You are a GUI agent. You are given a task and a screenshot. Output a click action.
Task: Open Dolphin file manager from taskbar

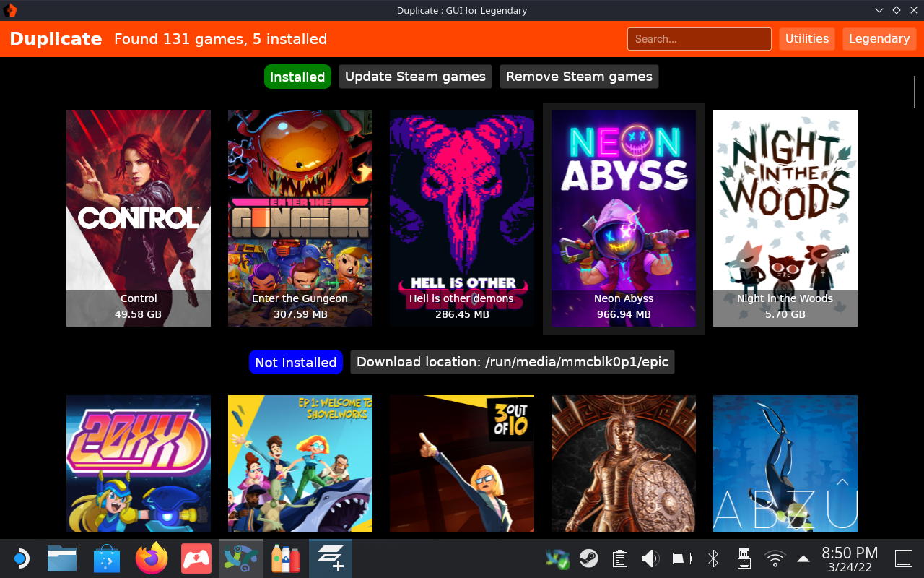click(x=62, y=558)
